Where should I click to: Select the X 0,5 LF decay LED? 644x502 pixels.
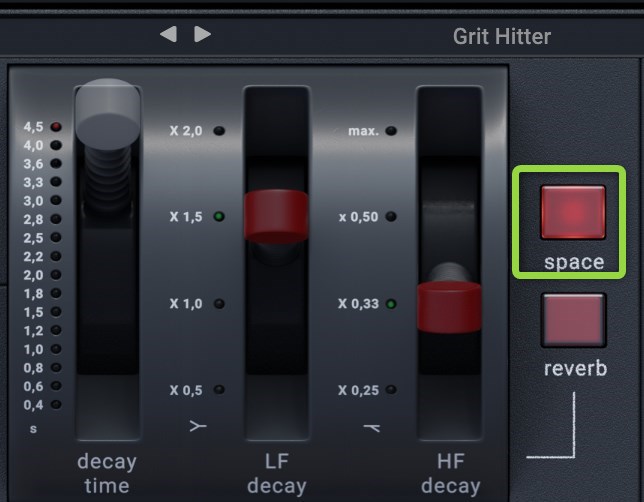point(219,390)
